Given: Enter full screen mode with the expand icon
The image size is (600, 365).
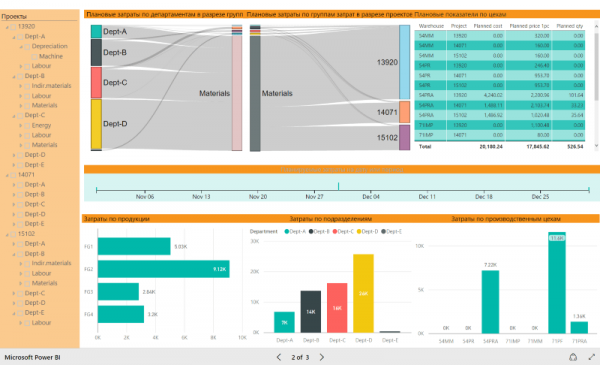Looking at the screenshot, I should (x=592, y=357).
